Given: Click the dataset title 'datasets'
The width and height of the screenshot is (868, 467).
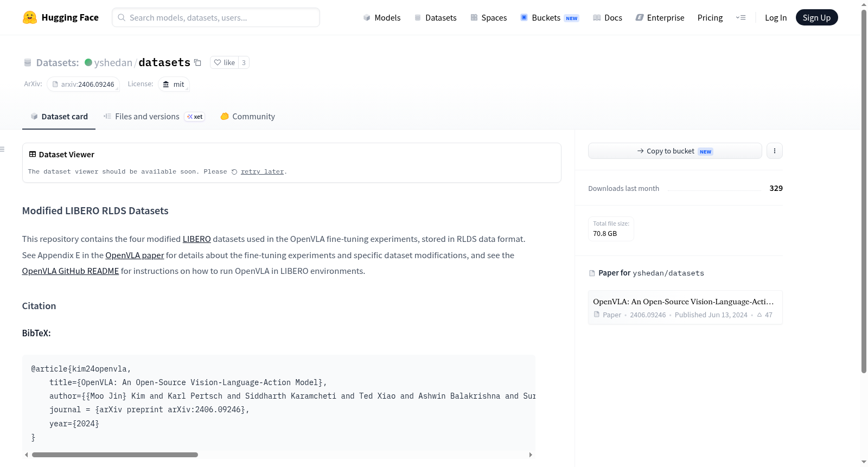Looking at the screenshot, I should (x=164, y=62).
